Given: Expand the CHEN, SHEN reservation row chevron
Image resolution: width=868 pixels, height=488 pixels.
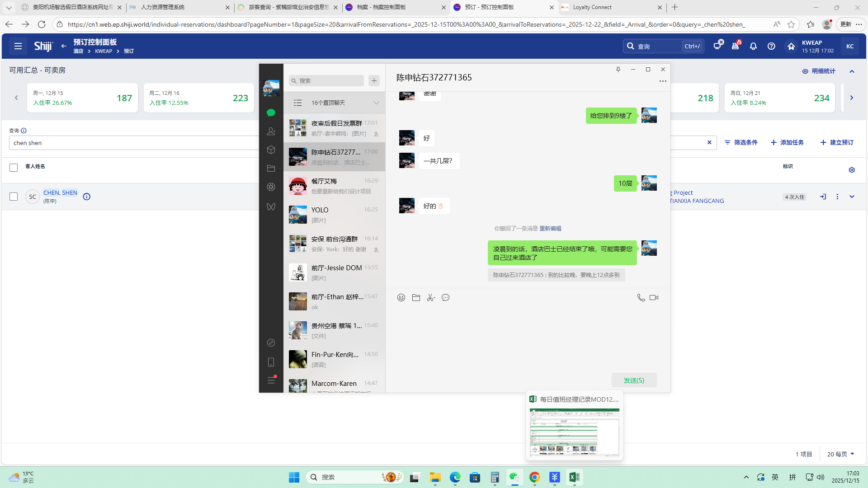Looking at the screenshot, I should click(x=852, y=197).
